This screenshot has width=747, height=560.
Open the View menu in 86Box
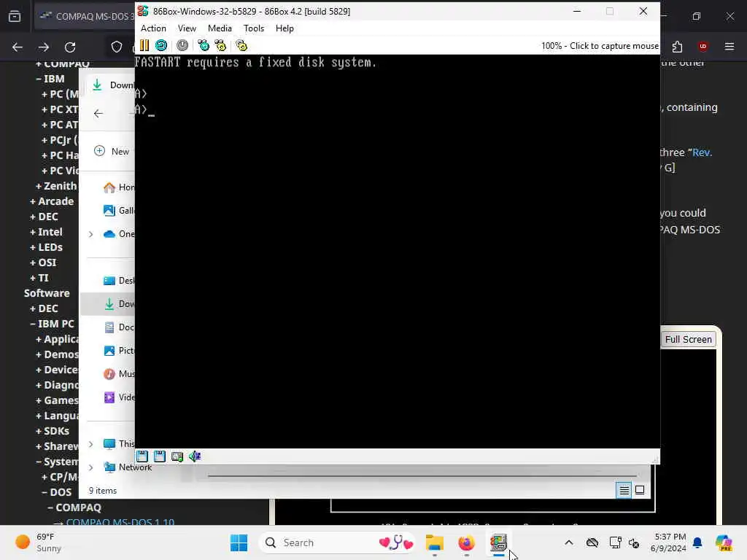tap(187, 28)
